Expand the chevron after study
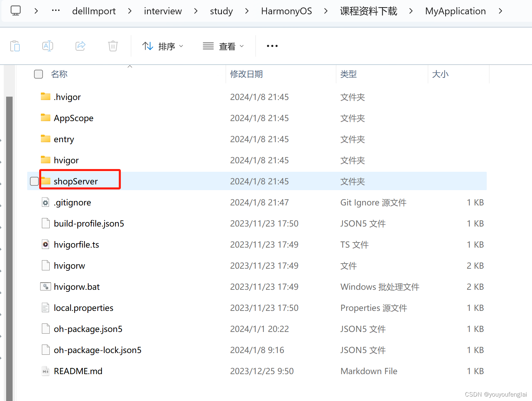Viewport: 532px width, 401px height. pyautogui.click(x=247, y=11)
